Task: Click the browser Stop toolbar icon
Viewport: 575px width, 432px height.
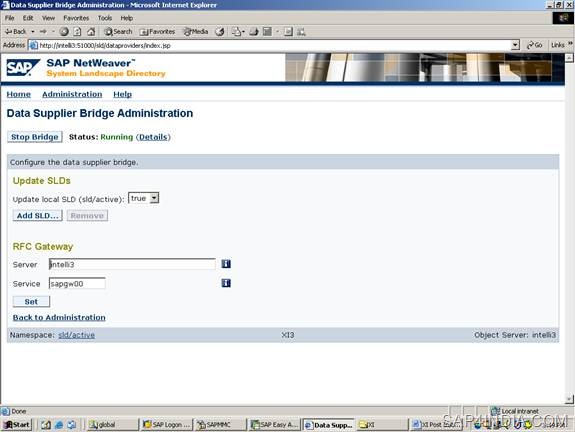Action: click(64, 32)
